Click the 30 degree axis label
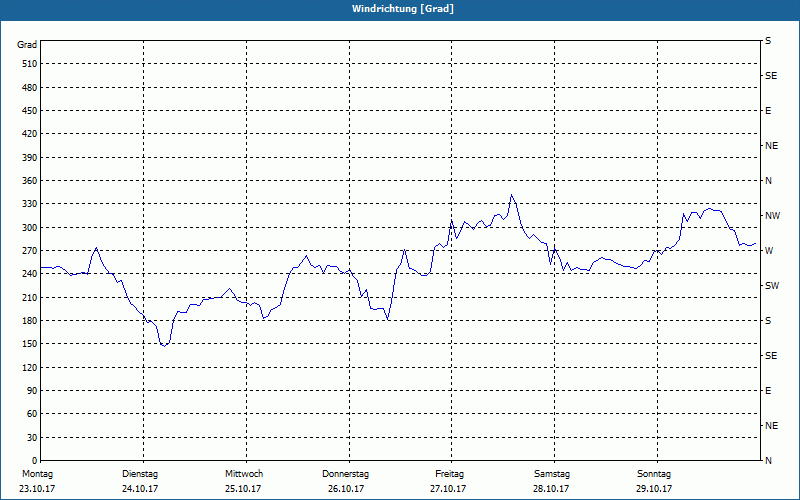The height and width of the screenshot is (500, 800). [32, 438]
